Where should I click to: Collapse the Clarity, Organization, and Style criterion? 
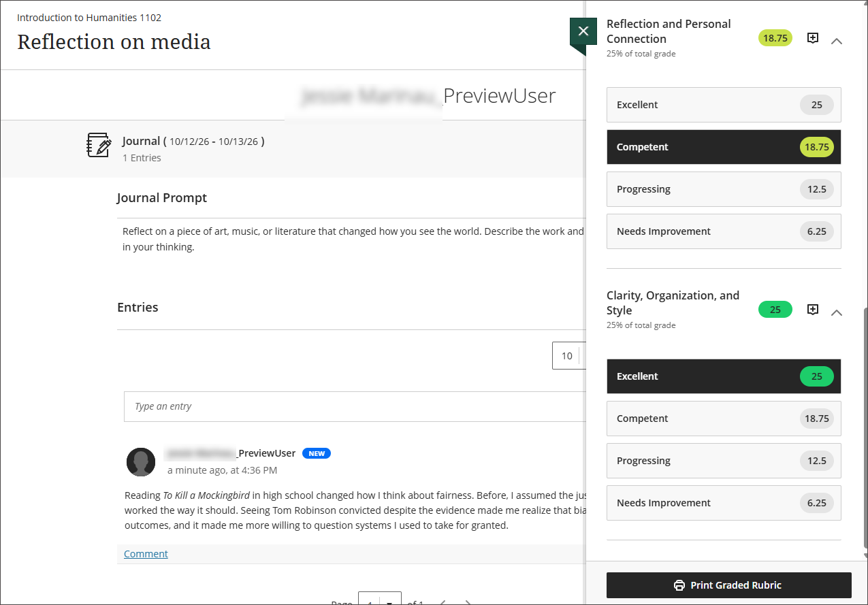[837, 312]
